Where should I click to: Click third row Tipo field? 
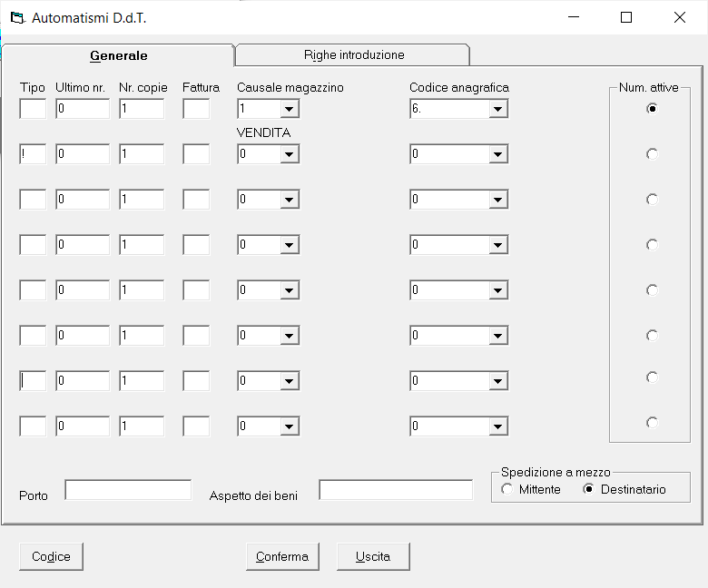(x=33, y=200)
